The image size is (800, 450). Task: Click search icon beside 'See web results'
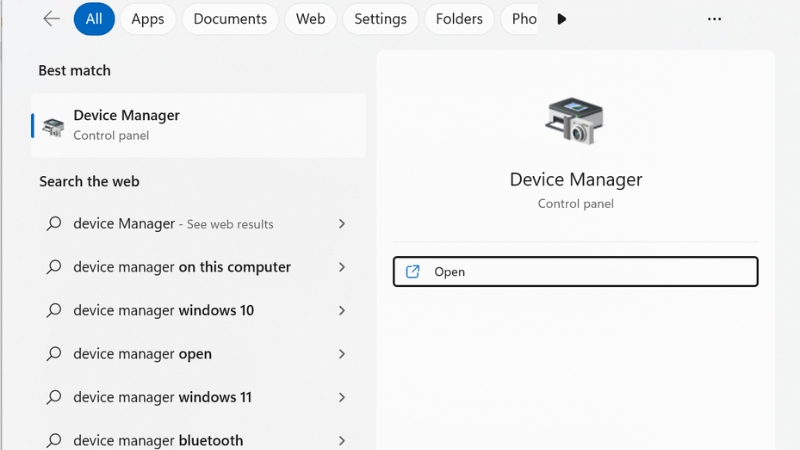(x=54, y=223)
